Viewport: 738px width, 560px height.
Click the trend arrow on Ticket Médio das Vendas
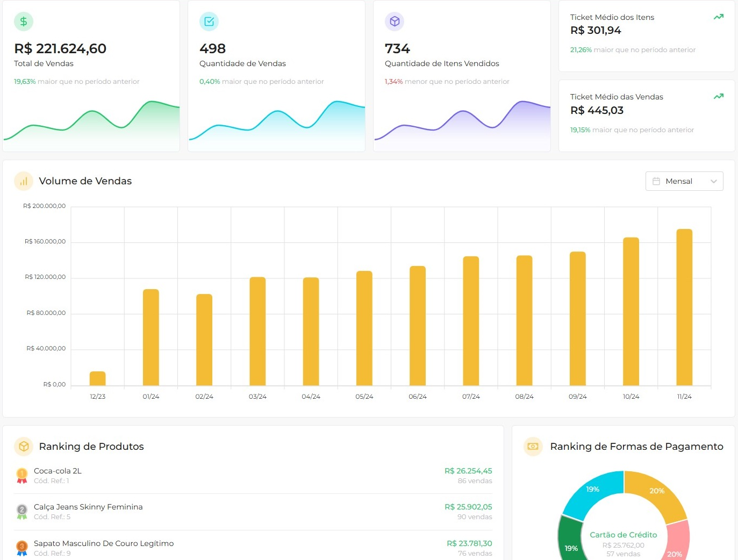click(719, 96)
